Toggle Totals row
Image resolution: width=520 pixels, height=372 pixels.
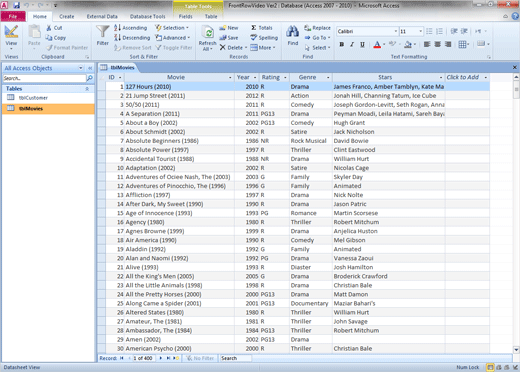click(x=262, y=28)
